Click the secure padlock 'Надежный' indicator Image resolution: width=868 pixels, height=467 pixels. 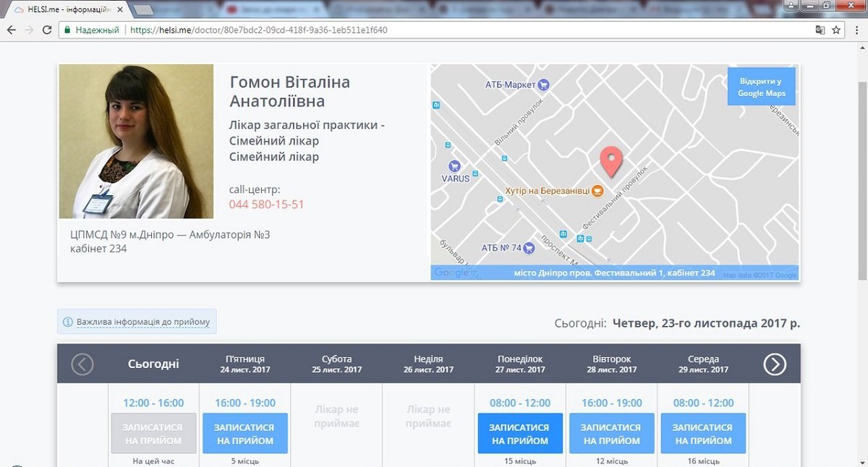click(x=91, y=30)
